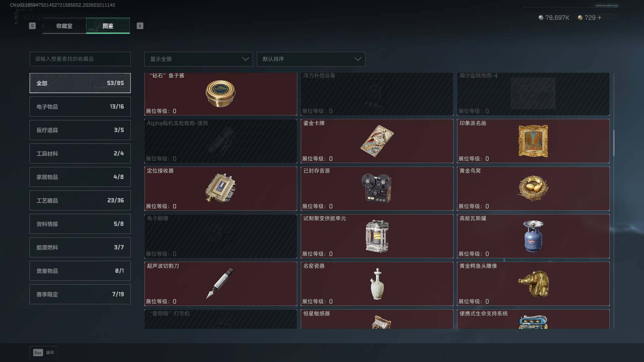This screenshot has height=362, width=644.
Task: Switch to the 收藏室 tab
Action: 64,26
